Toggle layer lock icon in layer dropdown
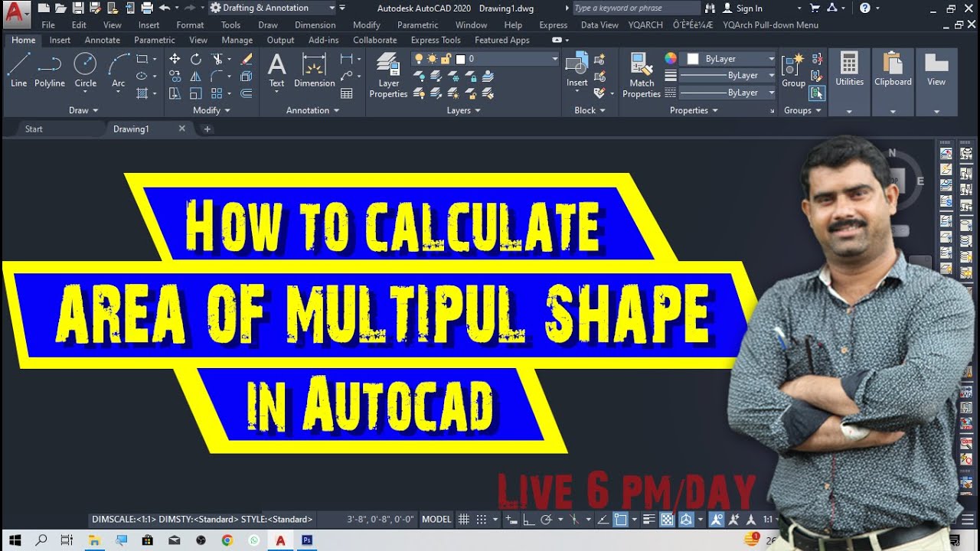This screenshot has height=551, width=980. [x=446, y=59]
